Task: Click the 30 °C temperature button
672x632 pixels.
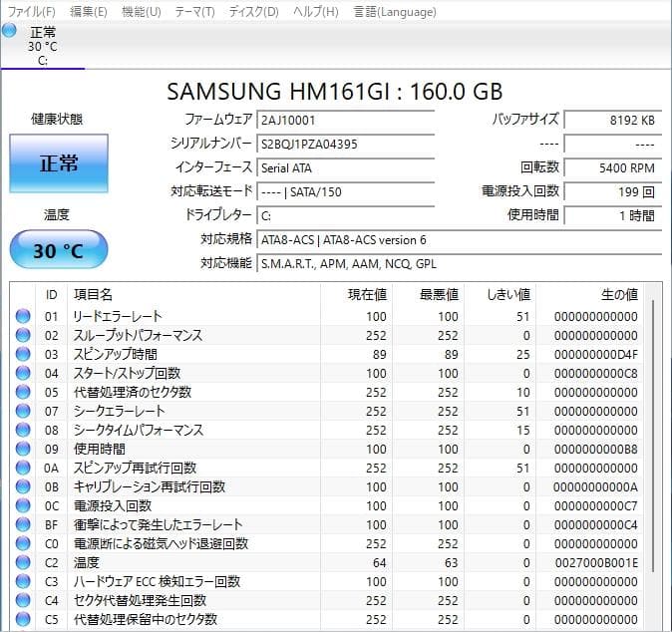Action: (59, 250)
